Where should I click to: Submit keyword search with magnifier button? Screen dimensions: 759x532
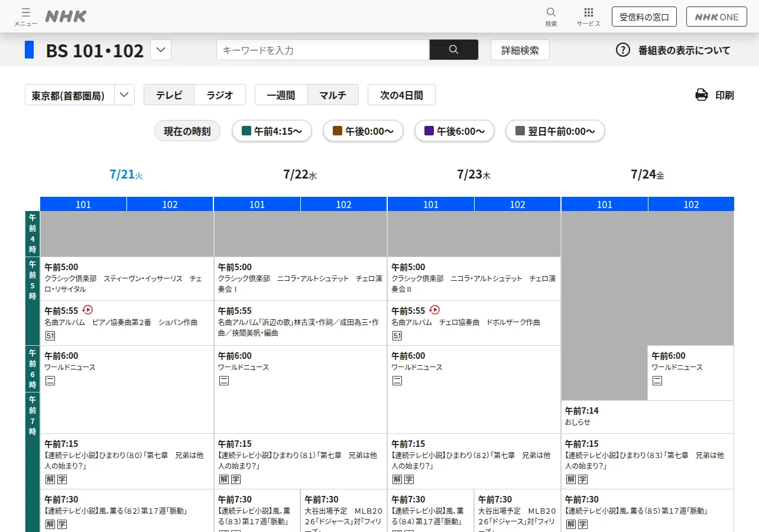coord(454,50)
